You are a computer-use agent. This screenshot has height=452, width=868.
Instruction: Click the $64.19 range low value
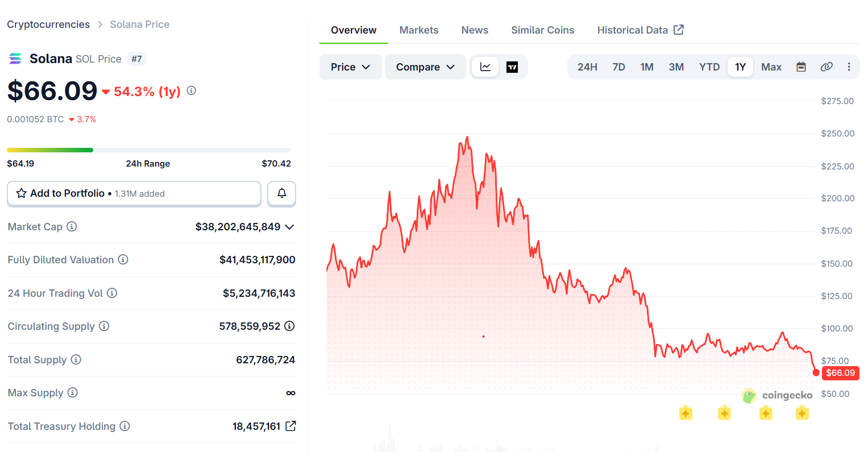coord(20,164)
